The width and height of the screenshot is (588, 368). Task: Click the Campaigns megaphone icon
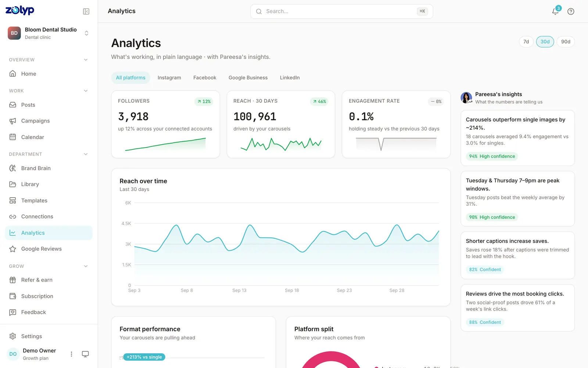13,121
